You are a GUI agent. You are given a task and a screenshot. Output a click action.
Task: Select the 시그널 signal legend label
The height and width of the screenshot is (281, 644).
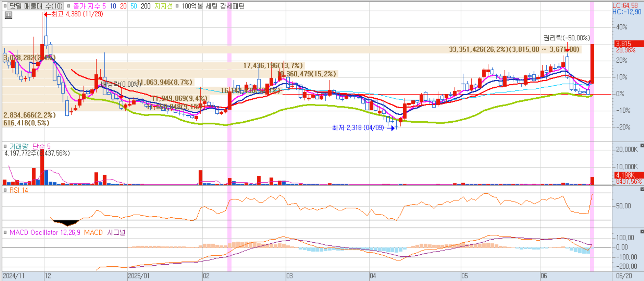(x=116, y=232)
